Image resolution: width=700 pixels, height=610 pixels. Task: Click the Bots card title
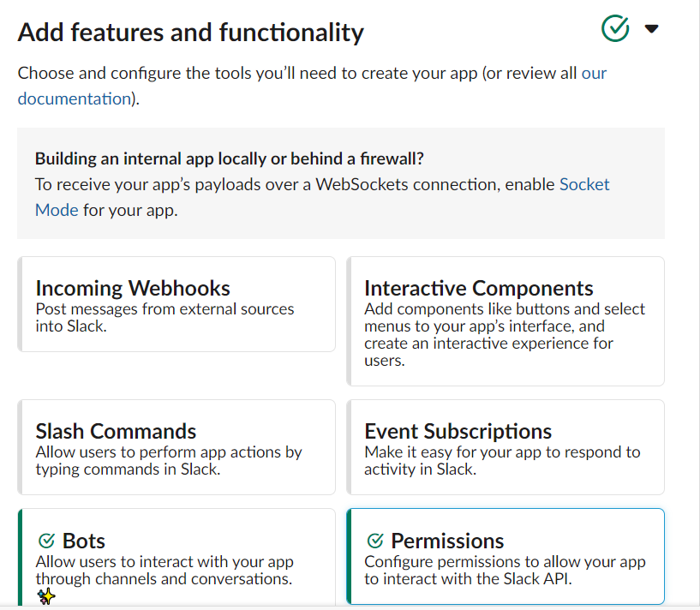84,541
